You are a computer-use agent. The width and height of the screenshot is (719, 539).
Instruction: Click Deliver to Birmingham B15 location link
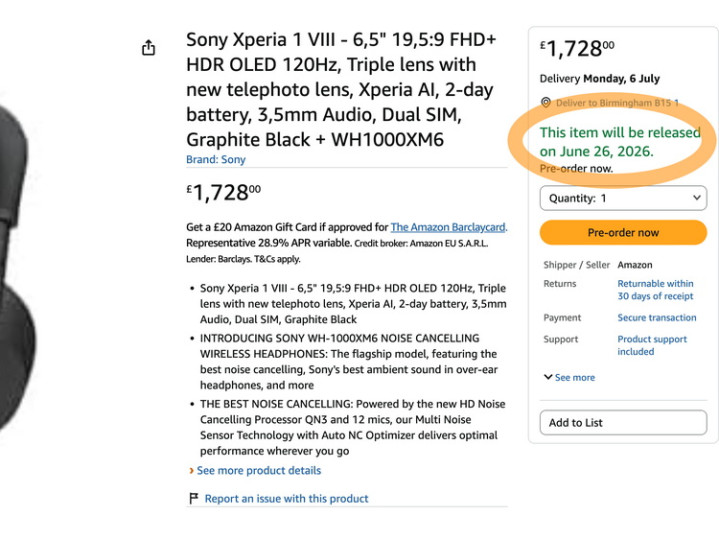(617, 103)
